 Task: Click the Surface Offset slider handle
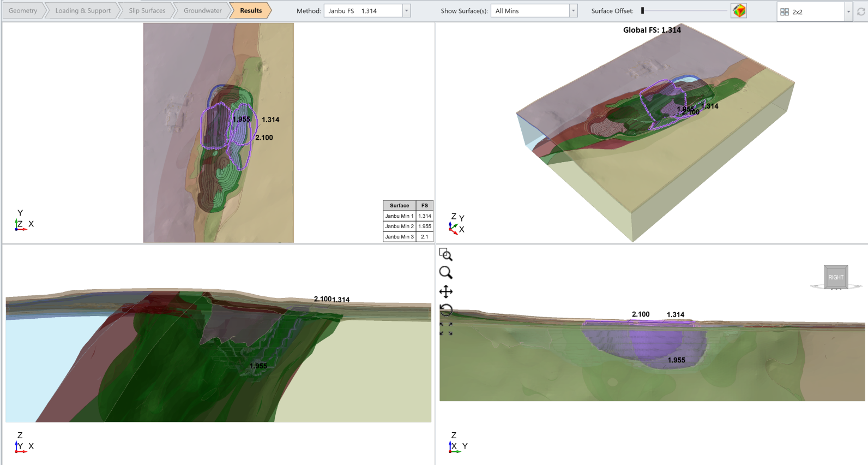(643, 10)
